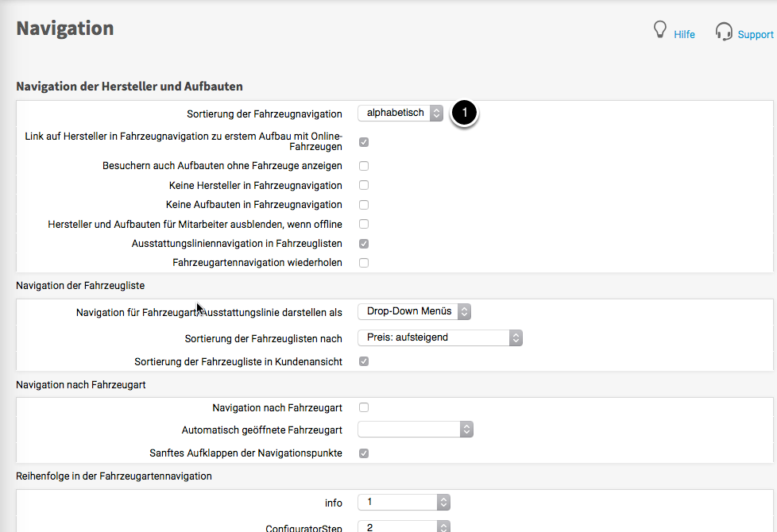This screenshot has width=777, height=532.
Task: Open the Preis: aufsteigend sorting dropdown
Action: pos(440,337)
